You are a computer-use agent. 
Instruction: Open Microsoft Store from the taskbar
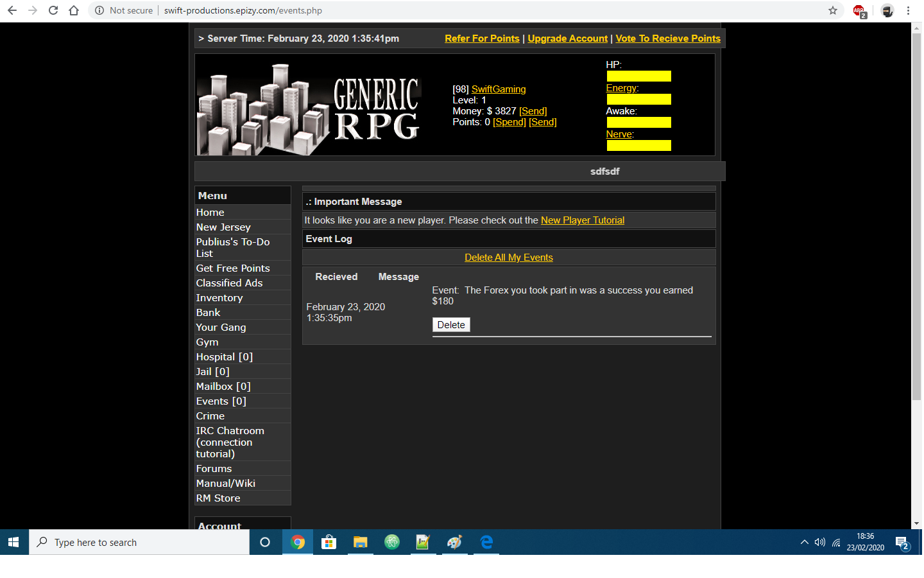[329, 543]
